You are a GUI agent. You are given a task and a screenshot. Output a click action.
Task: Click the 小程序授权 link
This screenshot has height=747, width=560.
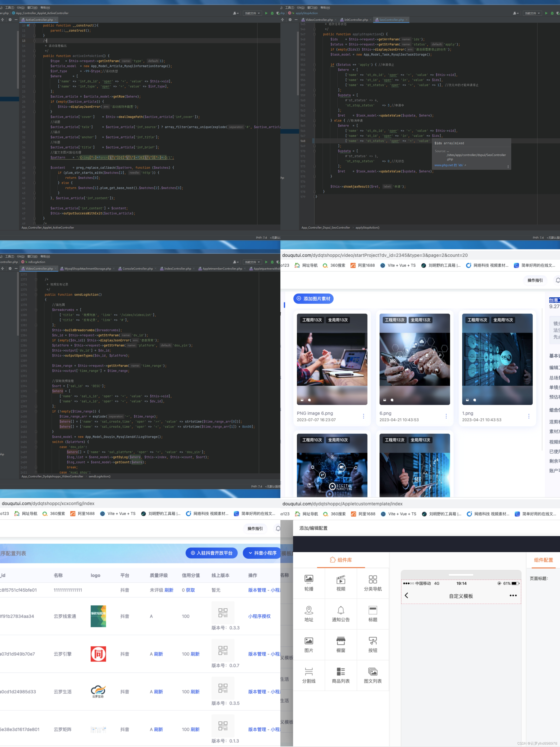pos(259,616)
